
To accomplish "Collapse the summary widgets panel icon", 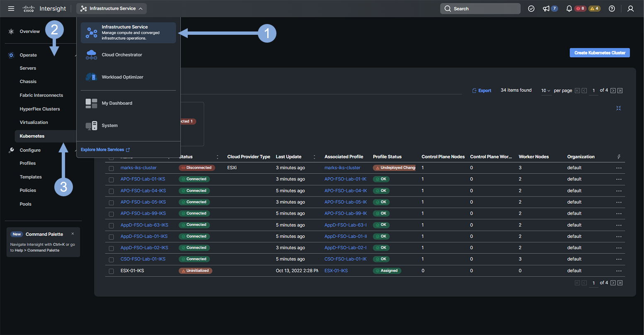I will click(618, 108).
